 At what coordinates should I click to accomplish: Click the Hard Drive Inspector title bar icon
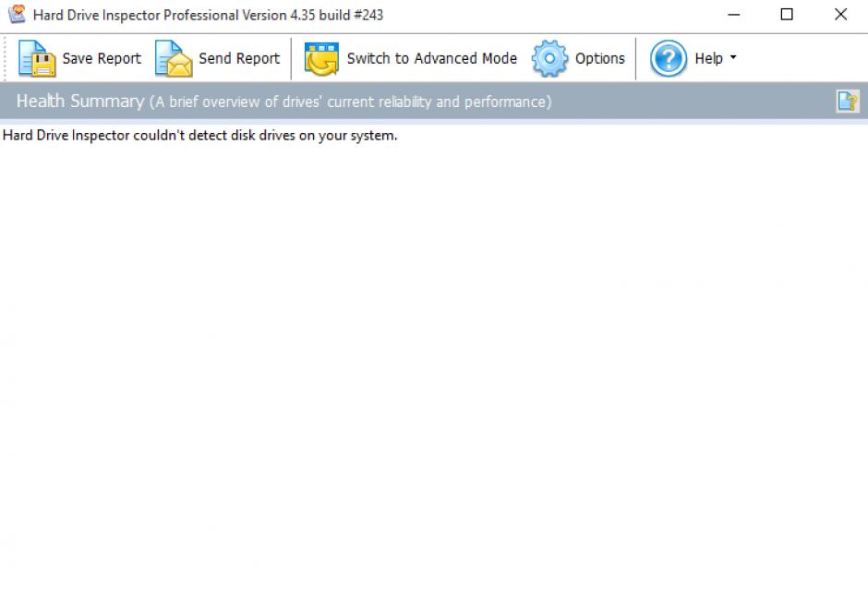18,15
